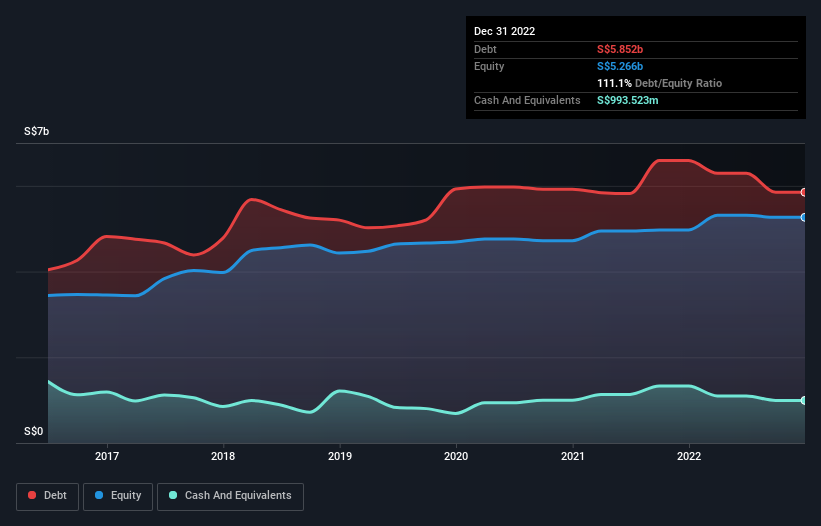Click the S$5.266b equity value
The height and width of the screenshot is (526, 821).
pyautogui.click(x=620, y=66)
